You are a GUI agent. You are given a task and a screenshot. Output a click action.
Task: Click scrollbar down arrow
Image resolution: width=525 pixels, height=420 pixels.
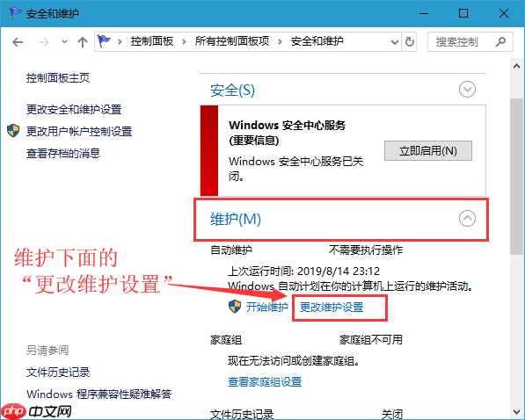coord(516,411)
